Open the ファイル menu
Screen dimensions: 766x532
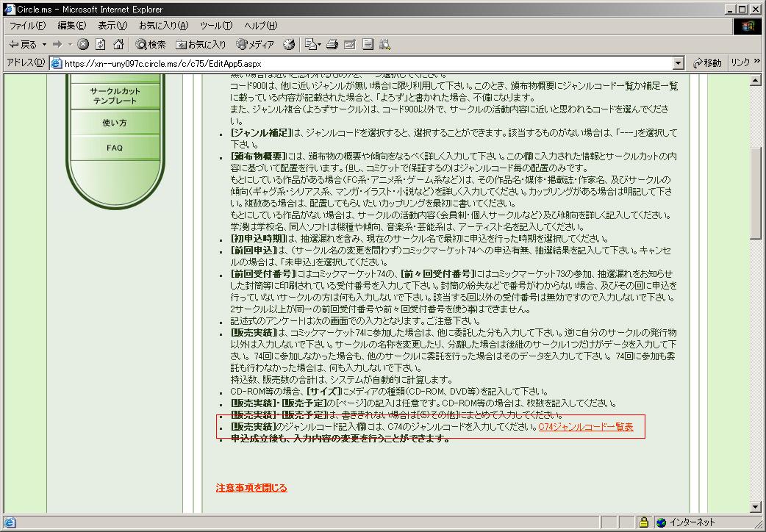pos(27,26)
